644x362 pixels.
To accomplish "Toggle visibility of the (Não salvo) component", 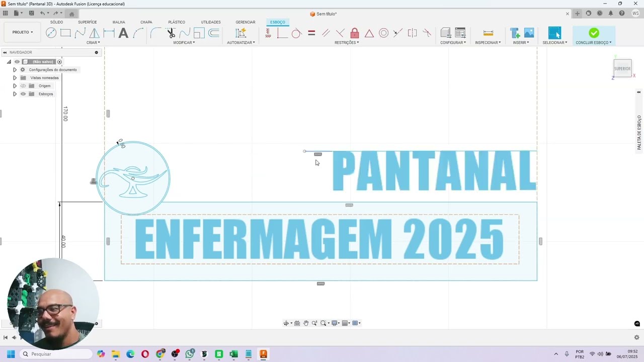I will click(x=17, y=62).
